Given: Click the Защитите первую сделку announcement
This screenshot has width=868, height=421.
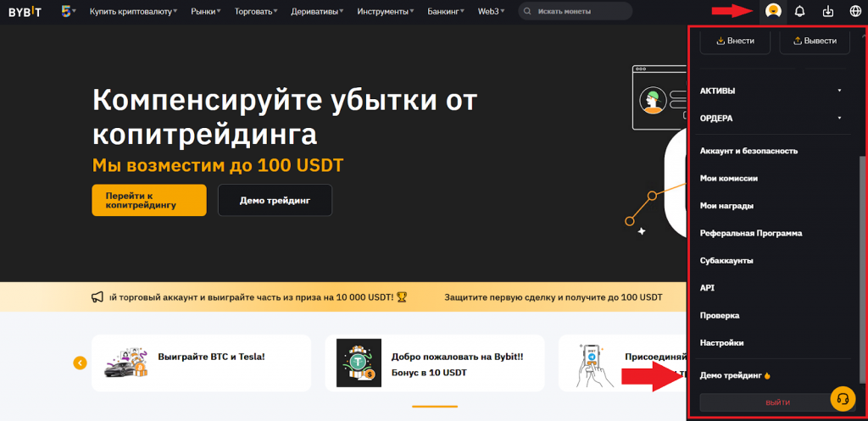Looking at the screenshot, I should [553, 297].
